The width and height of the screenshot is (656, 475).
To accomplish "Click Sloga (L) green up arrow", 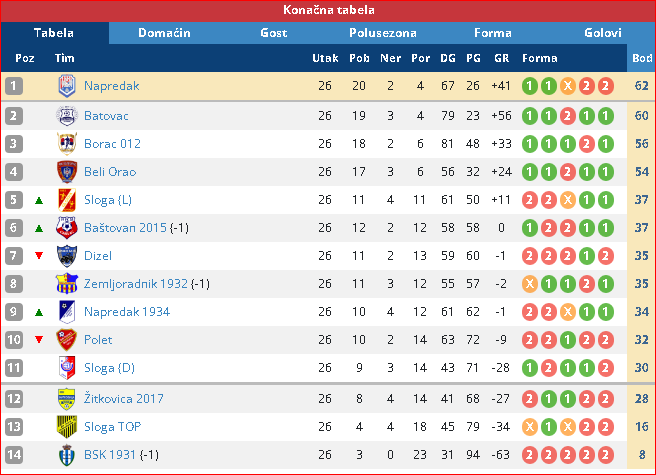I will [x=39, y=200].
